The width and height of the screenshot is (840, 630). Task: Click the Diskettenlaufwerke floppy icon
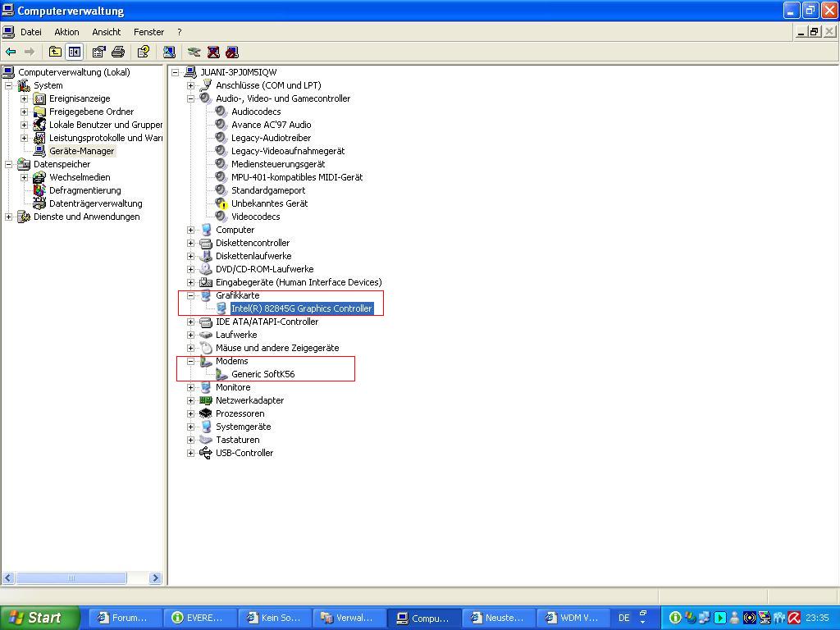point(206,256)
